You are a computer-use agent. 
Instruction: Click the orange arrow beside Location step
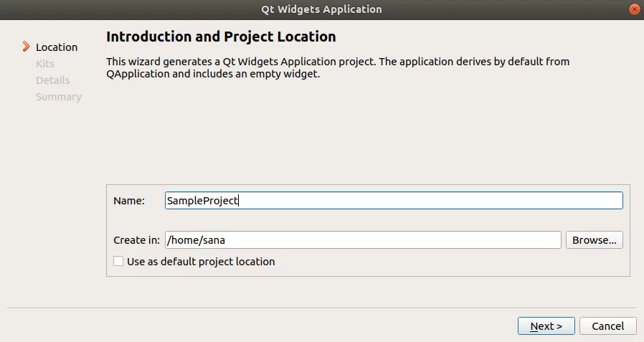[26, 47]
